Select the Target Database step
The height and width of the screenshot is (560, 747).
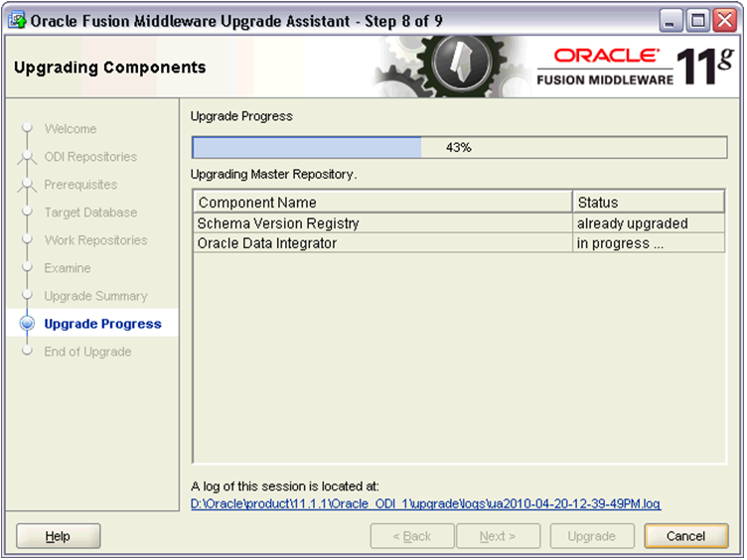[90, 212]
